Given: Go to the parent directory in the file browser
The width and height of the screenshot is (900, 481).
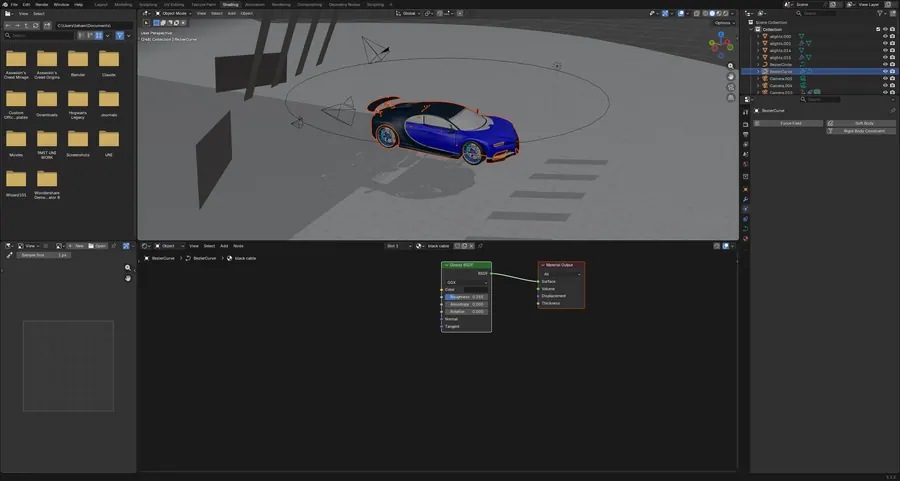Looking at the screenshot, I should point(26,26).
